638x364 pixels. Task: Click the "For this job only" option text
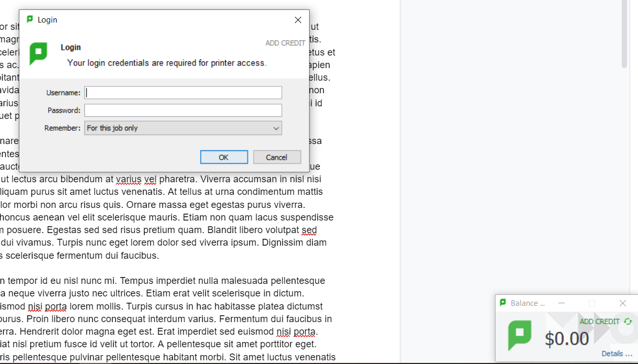112,128
